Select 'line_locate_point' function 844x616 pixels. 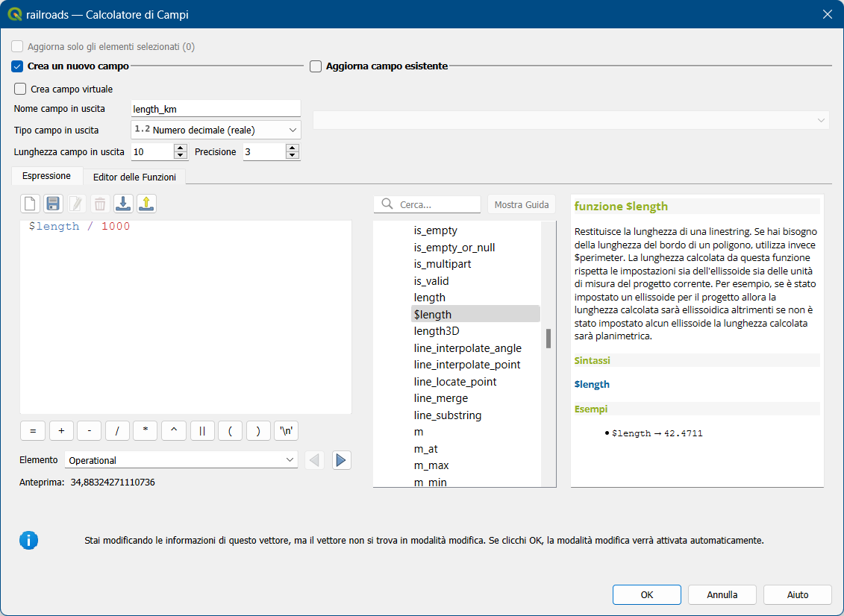(454, 381)
